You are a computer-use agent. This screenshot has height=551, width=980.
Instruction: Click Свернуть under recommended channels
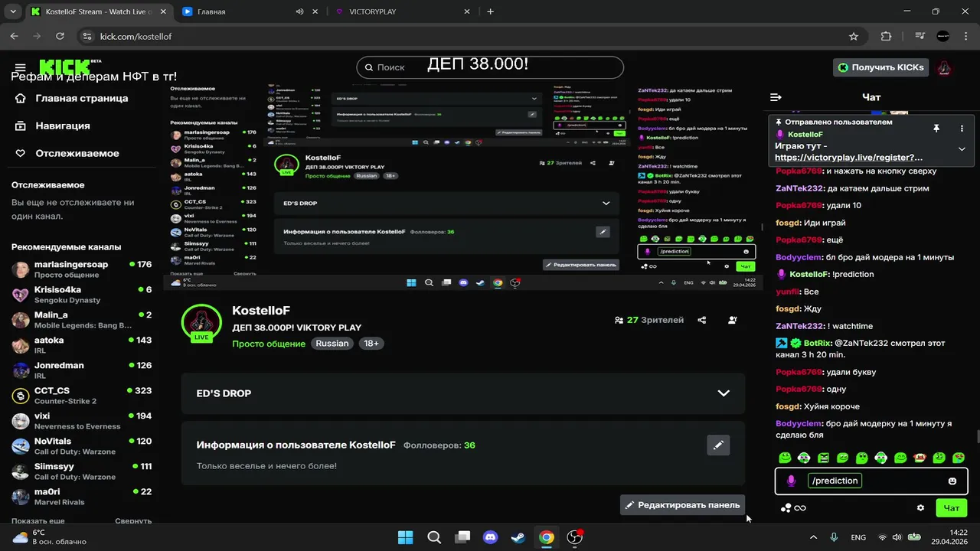tap(133, 520)
